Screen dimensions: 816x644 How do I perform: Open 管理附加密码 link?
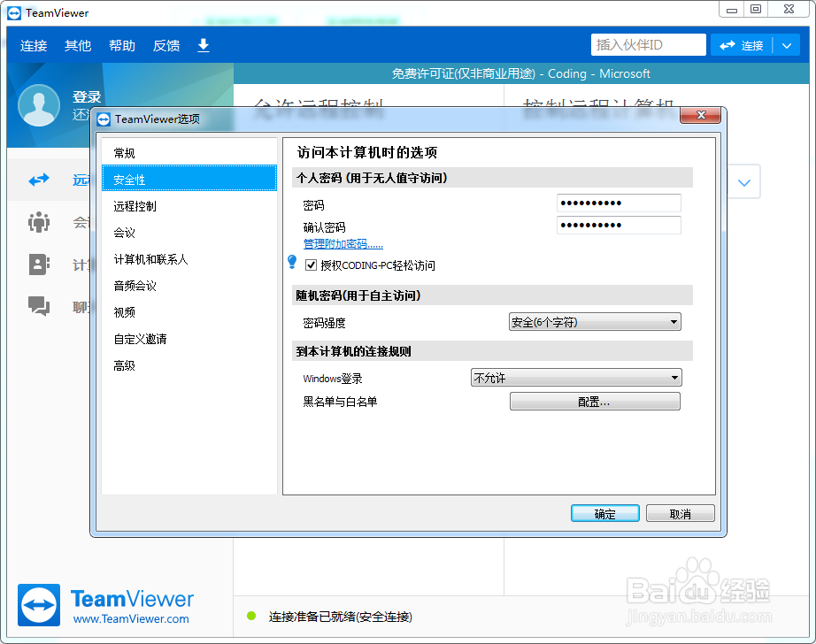[343, 243]
